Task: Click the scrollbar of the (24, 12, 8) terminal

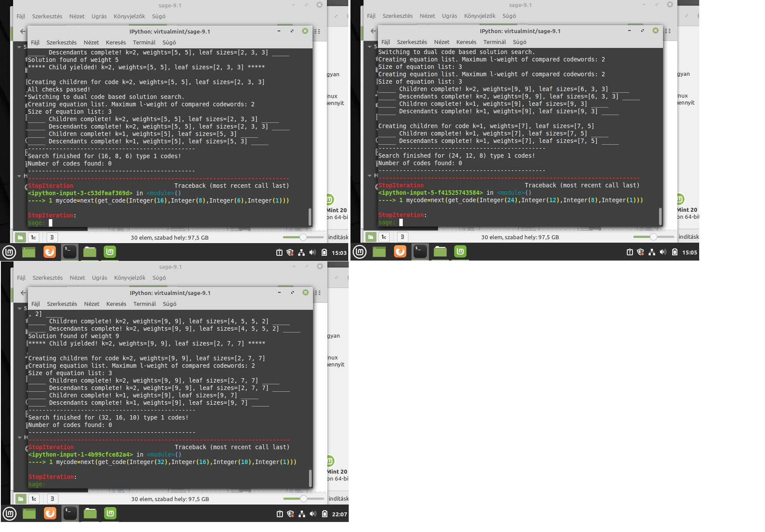Action: (660, 216)
